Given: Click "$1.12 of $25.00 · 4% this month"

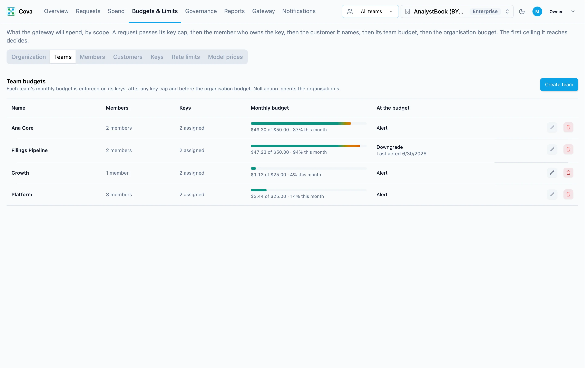Looking at the screenshot, I should point(286,175).
